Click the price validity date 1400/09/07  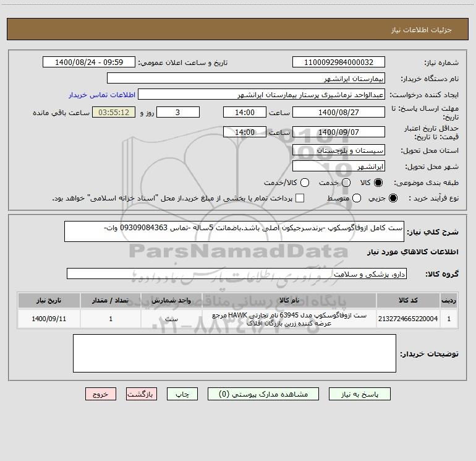tap(339, 132)
